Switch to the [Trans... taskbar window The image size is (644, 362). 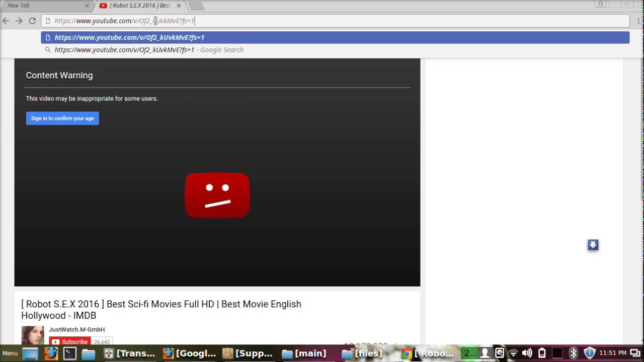tap(129, 353)
